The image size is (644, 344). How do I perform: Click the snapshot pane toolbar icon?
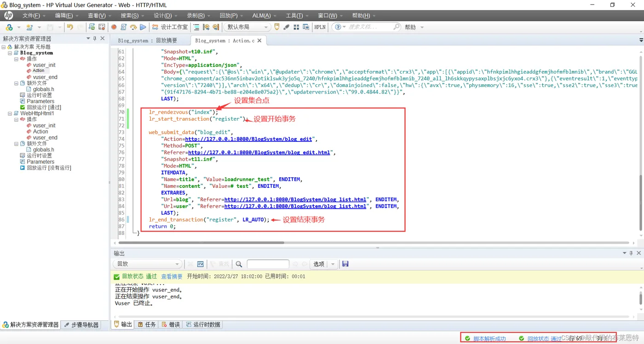click(x=306, y=27)
